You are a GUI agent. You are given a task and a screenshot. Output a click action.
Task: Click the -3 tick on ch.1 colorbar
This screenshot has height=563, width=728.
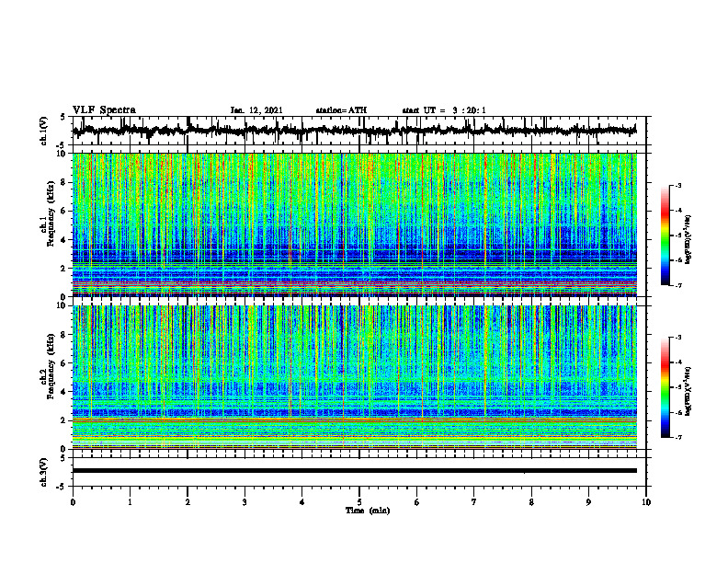(678, 185)
